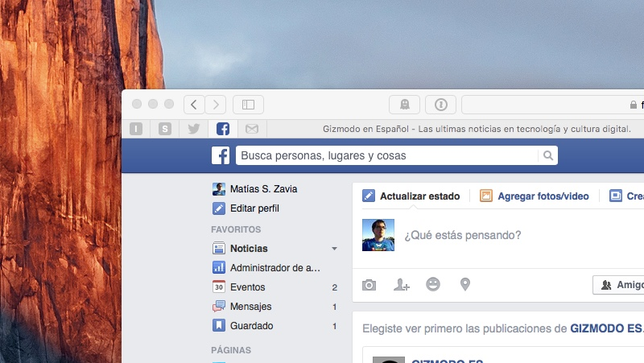This screenshot has width=644, height=363.
Task: Click the Safari address bar
Action: click(x=553, y=105)
